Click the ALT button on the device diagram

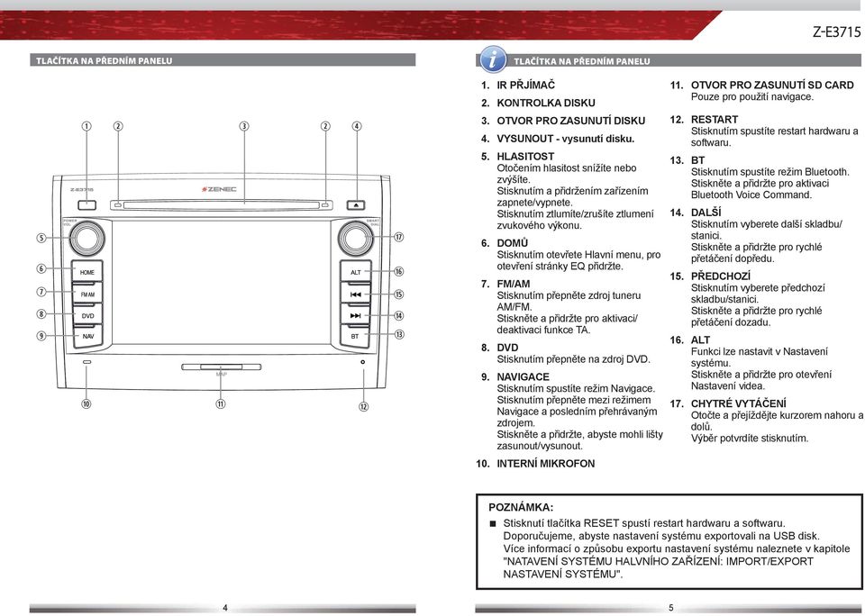coord(355,272)
